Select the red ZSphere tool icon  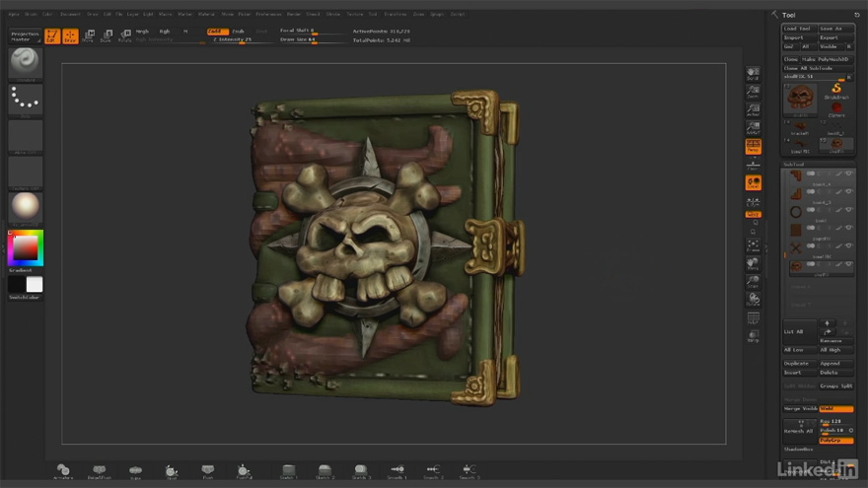(836, 109)
